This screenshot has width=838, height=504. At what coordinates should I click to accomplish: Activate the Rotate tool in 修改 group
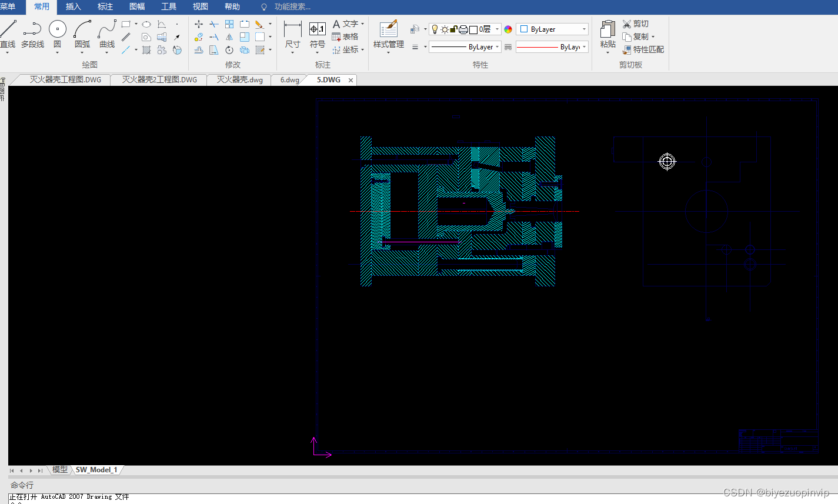point(229,50)
